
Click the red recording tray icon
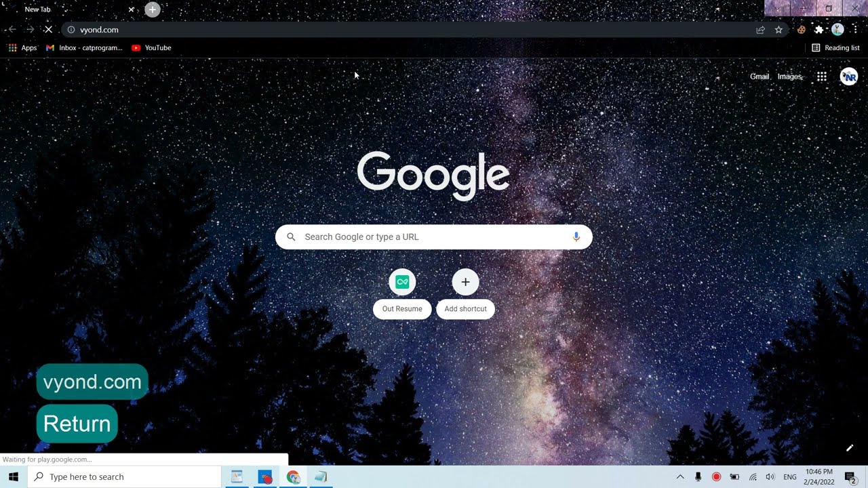716,477
